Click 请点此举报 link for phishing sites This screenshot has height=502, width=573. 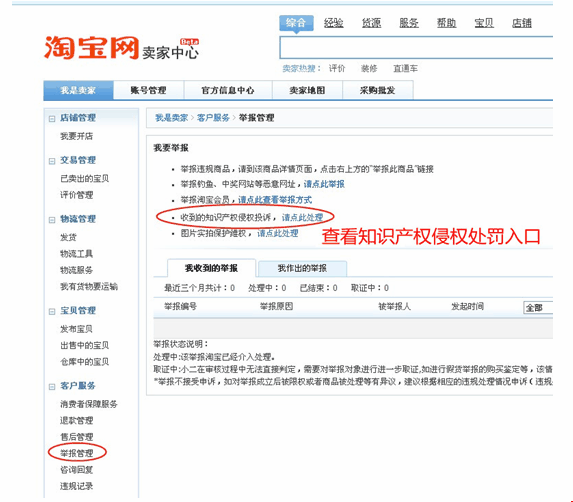tap(324, 184)
